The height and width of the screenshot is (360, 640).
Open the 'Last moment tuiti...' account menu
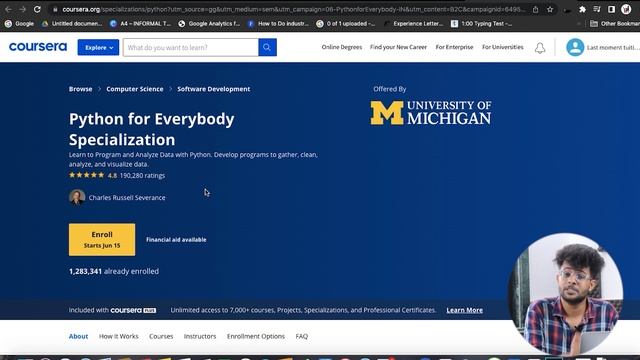[613, 48]
